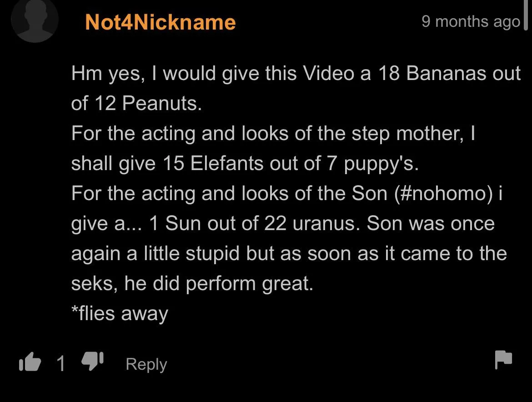Click the '9 months ago' timestamp

click(471, 21)
